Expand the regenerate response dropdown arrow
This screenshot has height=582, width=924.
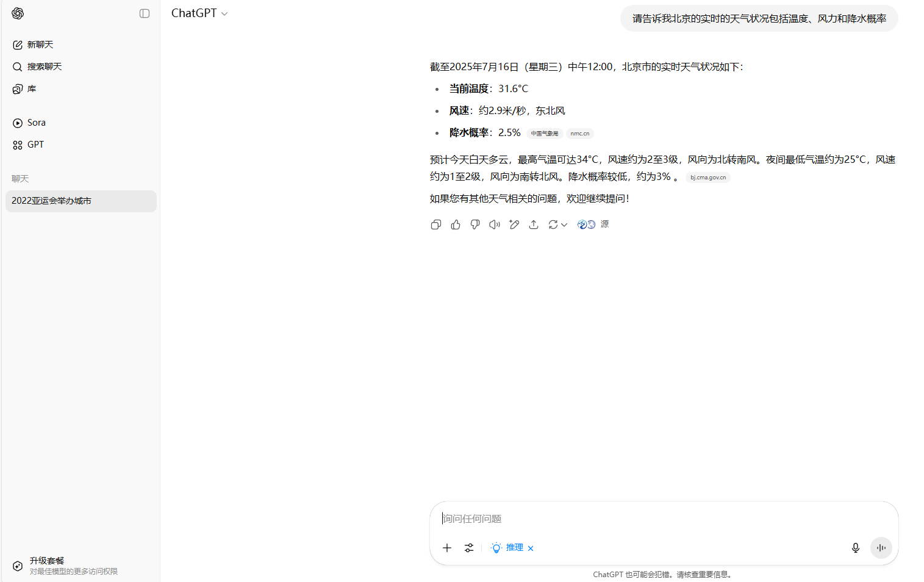[x=564, y=225]
